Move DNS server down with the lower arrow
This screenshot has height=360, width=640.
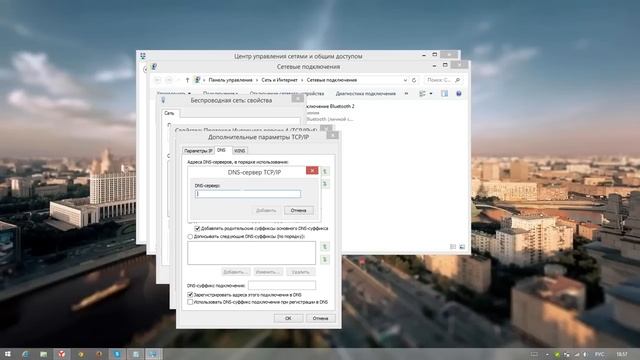(x=325, y=184)
